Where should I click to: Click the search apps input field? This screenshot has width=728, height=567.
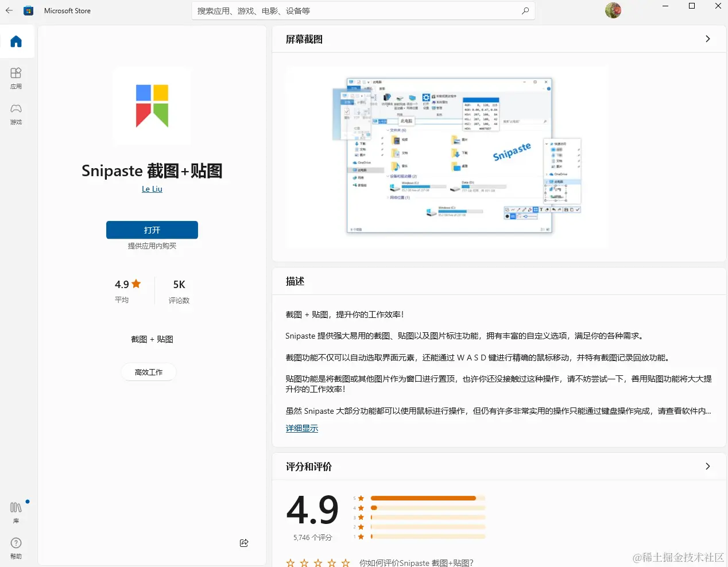(363, 11)
